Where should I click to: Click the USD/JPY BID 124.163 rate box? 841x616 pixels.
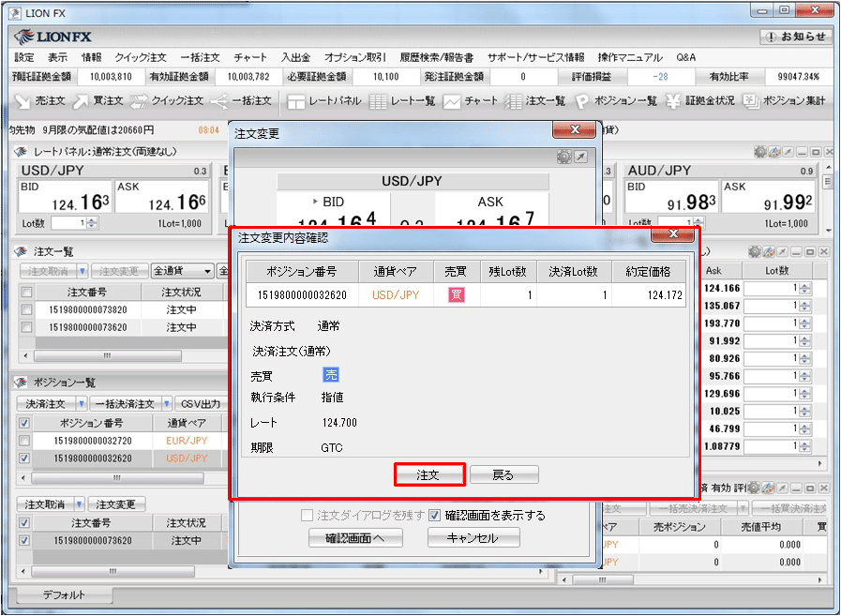point(65,196)
